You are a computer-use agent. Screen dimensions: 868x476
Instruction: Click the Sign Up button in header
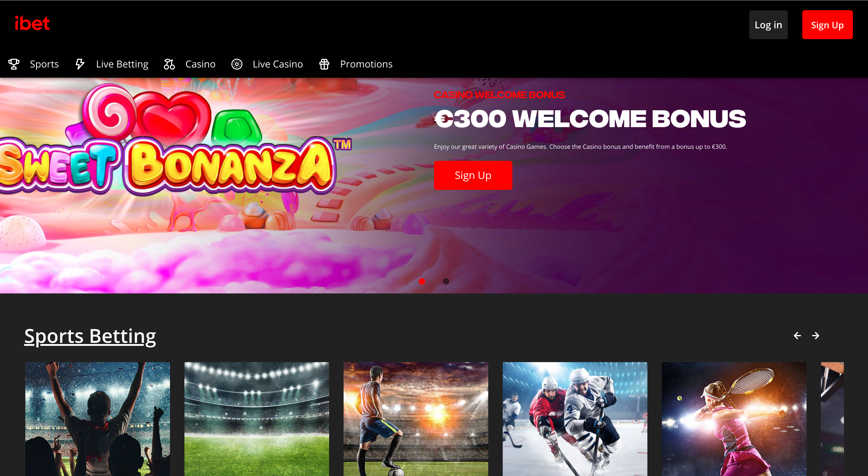coord(827,25)
